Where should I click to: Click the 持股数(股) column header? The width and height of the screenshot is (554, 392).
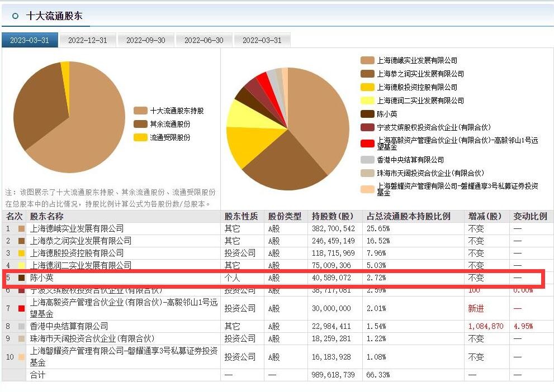tap(332, 216)
